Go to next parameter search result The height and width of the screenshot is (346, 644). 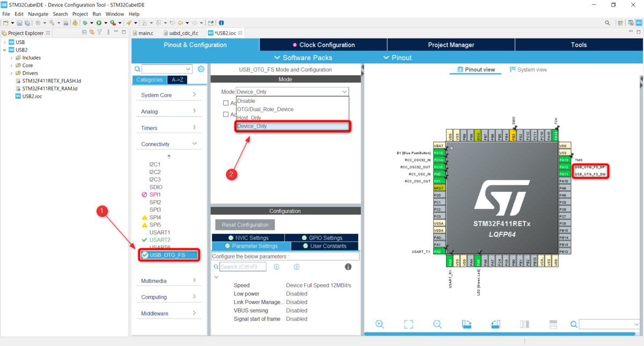[297, 267]
